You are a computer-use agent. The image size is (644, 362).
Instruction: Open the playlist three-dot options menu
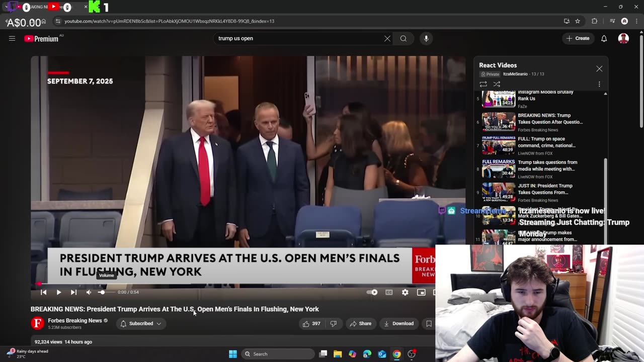(x=599, y=84)
